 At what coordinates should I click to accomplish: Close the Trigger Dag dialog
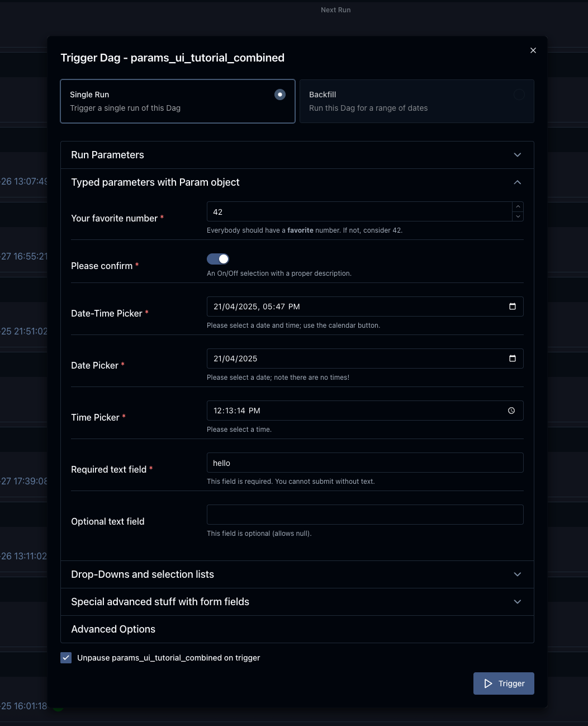[533, 50]
